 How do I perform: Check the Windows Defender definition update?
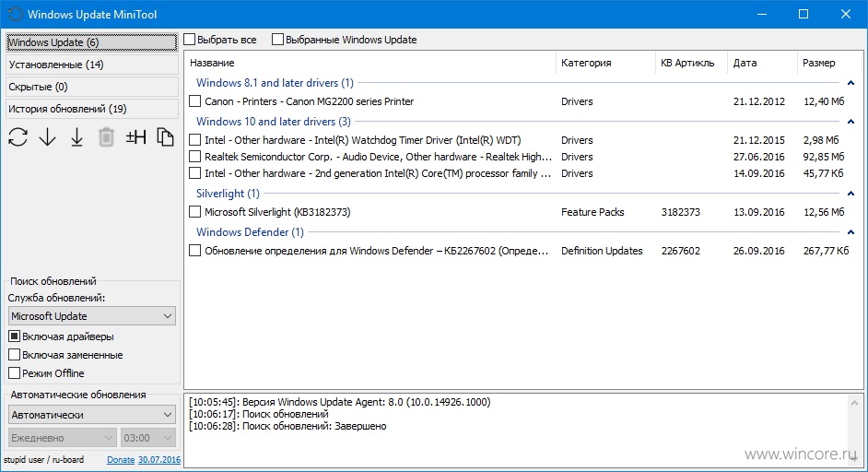[194, 251]
